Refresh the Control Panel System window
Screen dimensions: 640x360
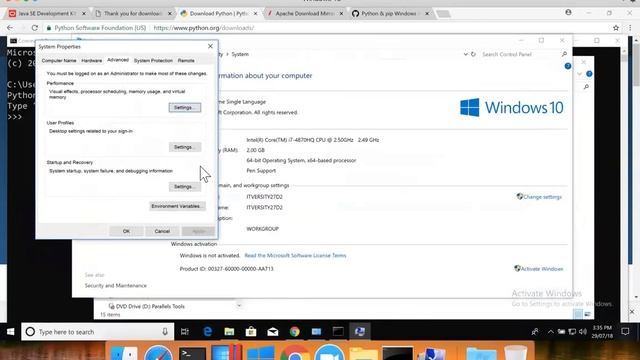pos(473,54)
